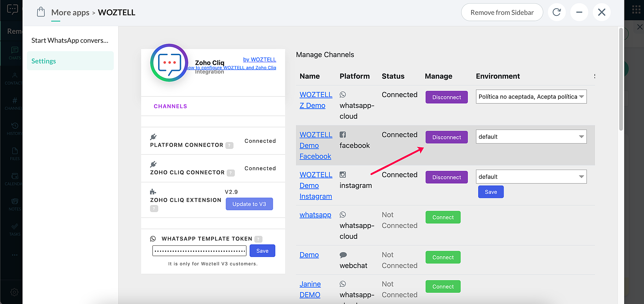Click the Environment column header
This screenshot has height=304, width=644.
click(498, 76)
